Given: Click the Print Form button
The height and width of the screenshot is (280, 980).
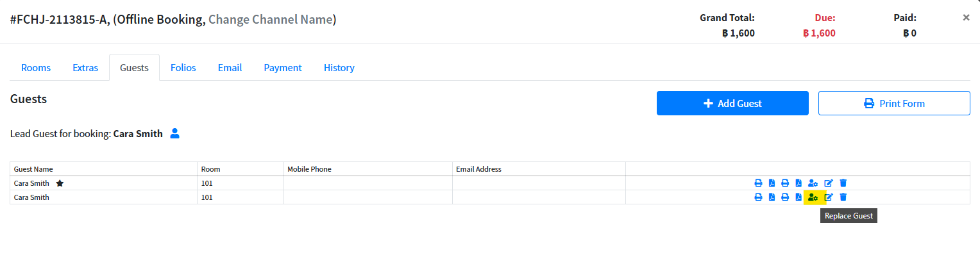Looking at the screenshot, I should 894,103.
